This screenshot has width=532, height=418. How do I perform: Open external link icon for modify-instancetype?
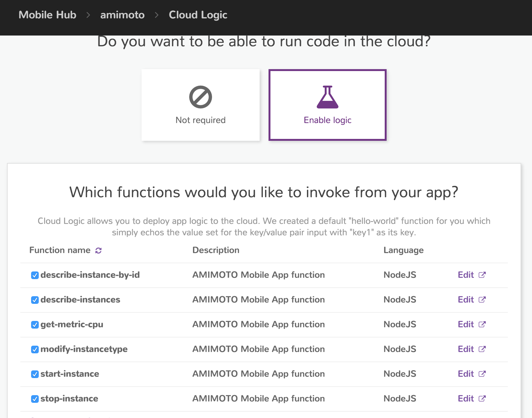coord(482,349)
